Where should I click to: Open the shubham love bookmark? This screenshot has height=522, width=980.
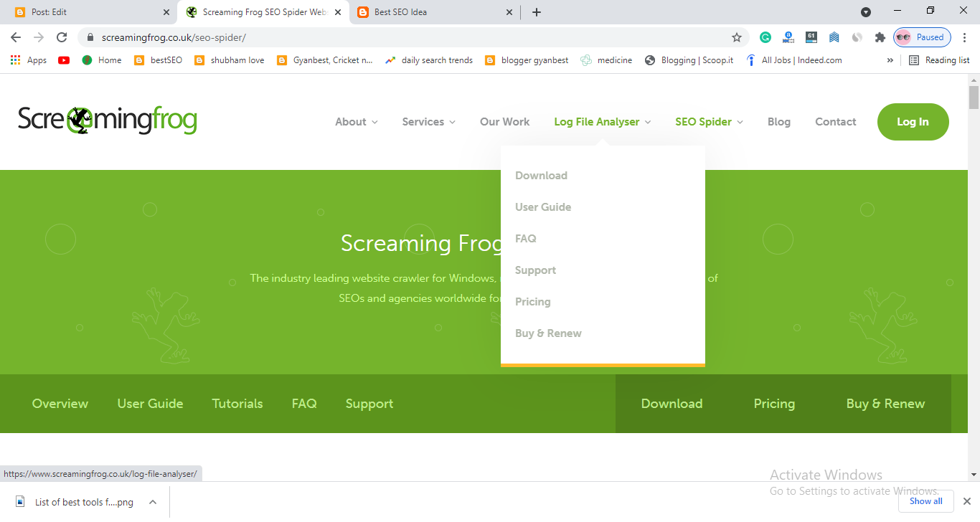point(230,60)
